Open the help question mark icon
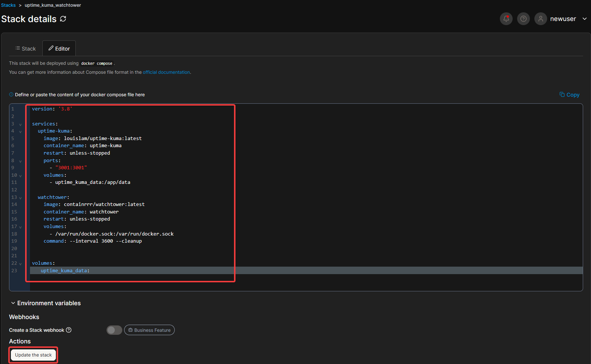The width and height of the screenshot is (591, 364). [523, 19]
